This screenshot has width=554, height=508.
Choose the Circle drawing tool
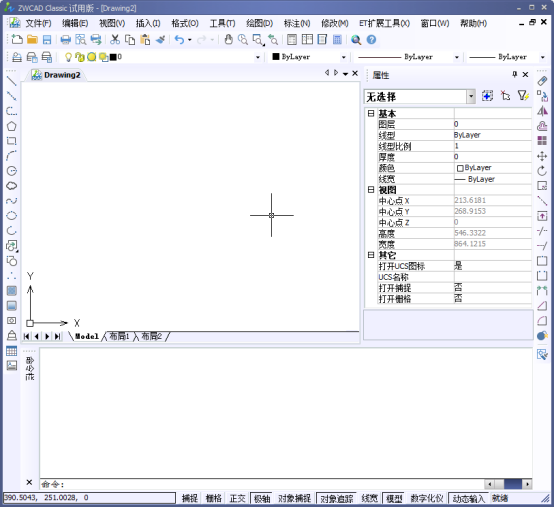tap(11, 171)
